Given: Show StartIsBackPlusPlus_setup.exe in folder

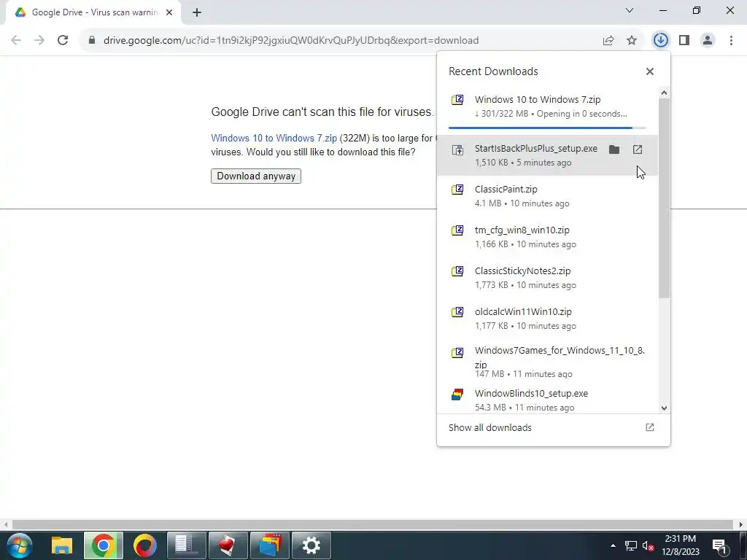Looking at the screenshot, I should pos(614,149).
